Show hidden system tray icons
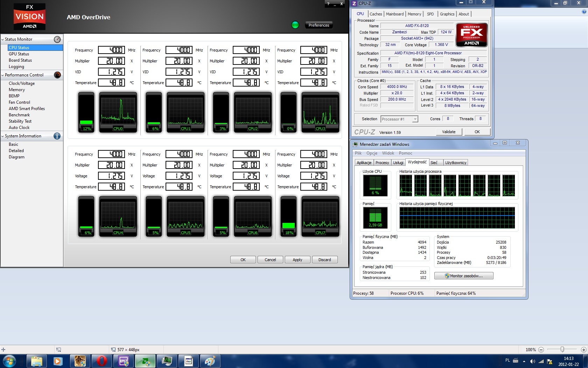The height and width of the screenshot is (368, 588). click(524, 361)
